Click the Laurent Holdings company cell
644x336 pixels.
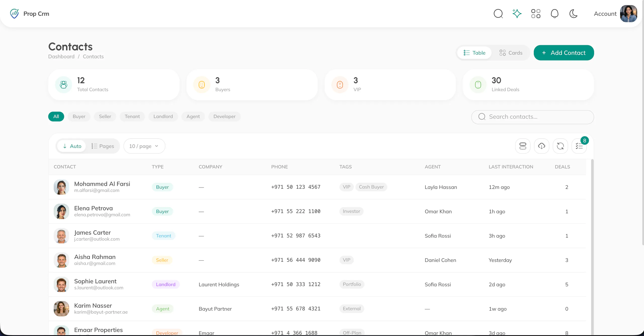coord(219,284)
